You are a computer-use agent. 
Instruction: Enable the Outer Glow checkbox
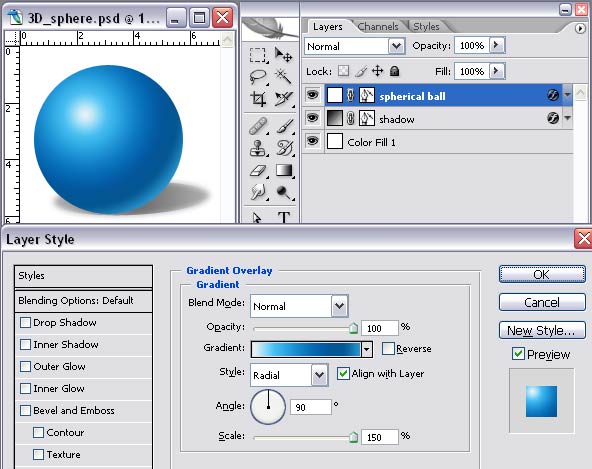click(x=25, y=366)
